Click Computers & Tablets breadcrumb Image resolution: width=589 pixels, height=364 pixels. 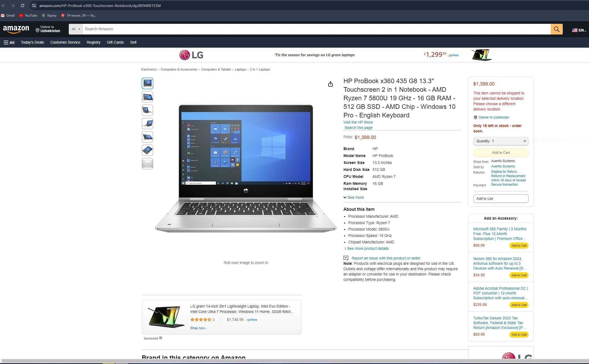point(216,70)
